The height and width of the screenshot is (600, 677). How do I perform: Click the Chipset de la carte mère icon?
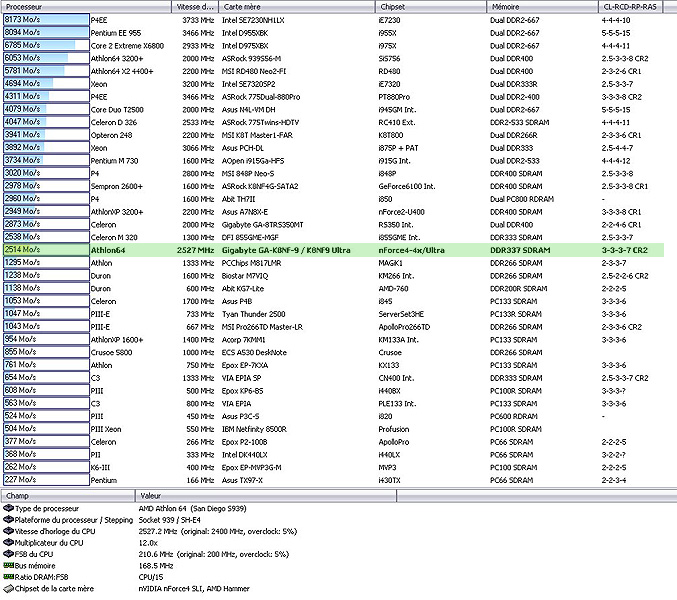pyautogui.click(x=8, y=587)
